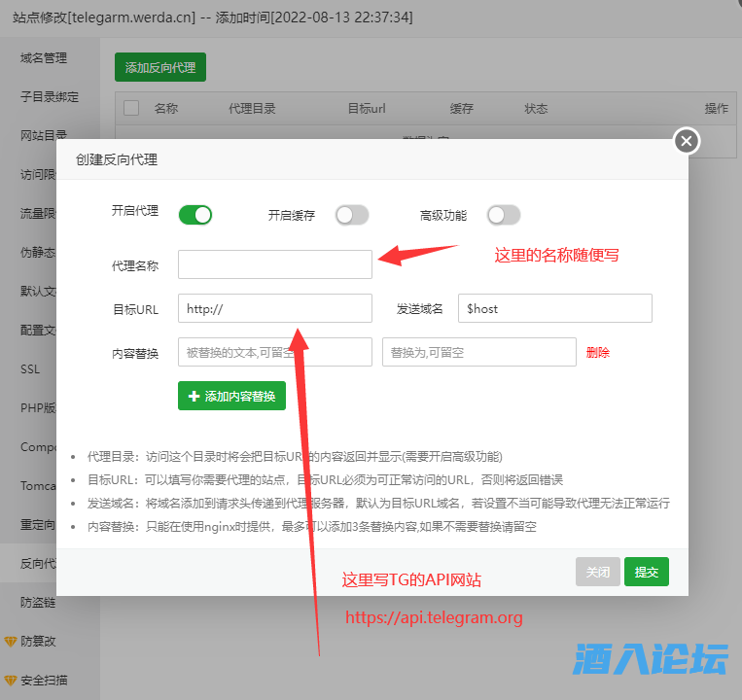This screenshot has height=700, width=742.
Task: Click into the 目标URL field containing http://
Action: point(275,308)
